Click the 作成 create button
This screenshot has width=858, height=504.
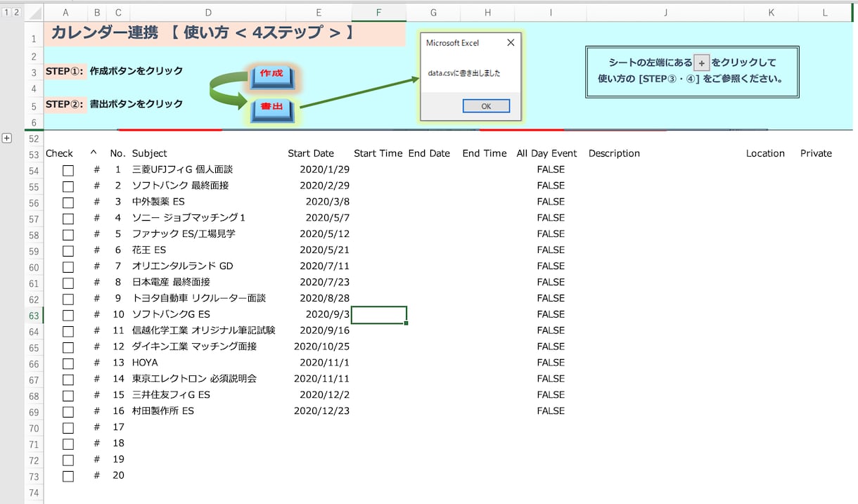pos(272,76)
